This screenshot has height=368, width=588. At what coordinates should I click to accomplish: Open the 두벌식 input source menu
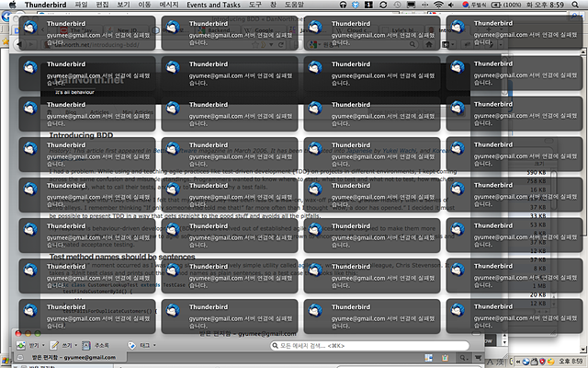pos(474,5)
